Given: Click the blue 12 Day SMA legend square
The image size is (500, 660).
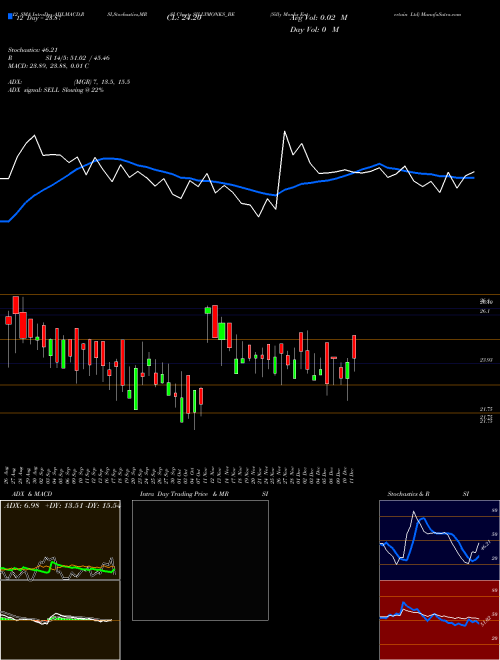Looking at the screenshot, I should click(x=10, y=16).
